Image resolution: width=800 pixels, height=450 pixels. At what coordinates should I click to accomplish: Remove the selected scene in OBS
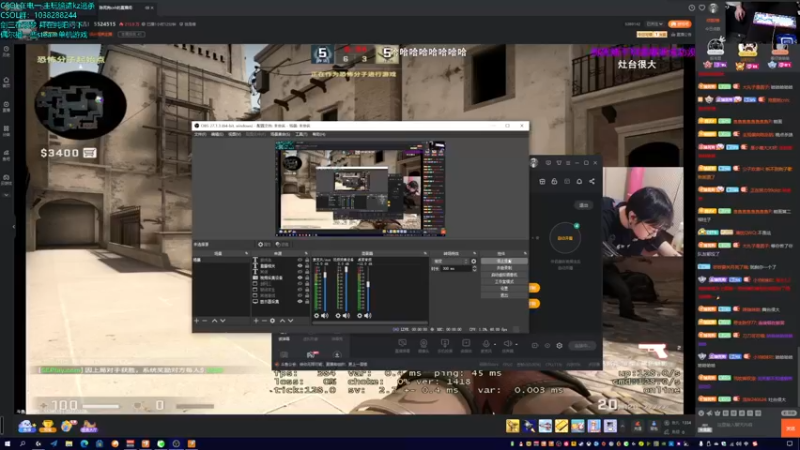(x=205, y=321)
